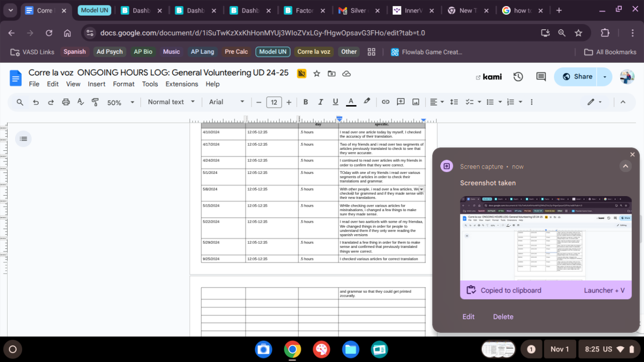Insert a link from the toolbar

point(385,102)
